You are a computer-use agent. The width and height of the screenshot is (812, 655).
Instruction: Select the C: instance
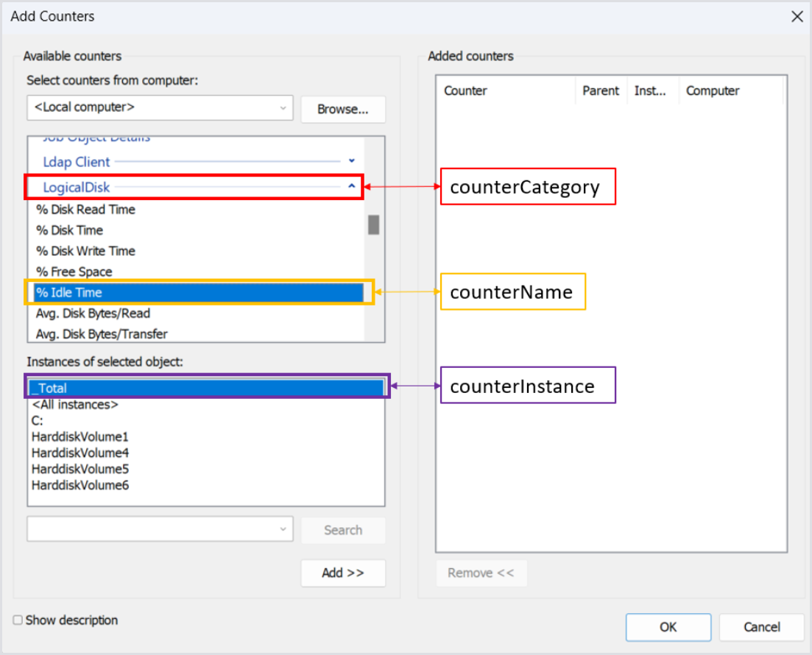point(38,421)
